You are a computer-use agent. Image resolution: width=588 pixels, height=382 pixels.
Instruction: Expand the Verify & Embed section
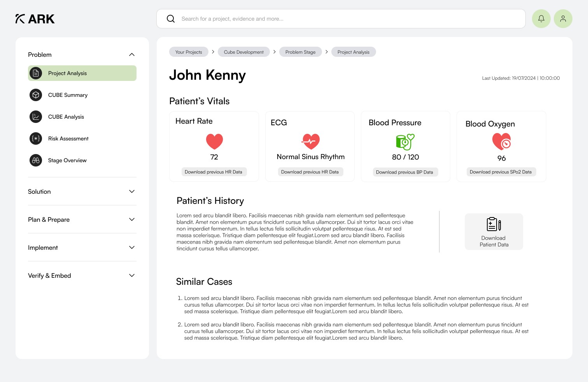tap(132, 275)
